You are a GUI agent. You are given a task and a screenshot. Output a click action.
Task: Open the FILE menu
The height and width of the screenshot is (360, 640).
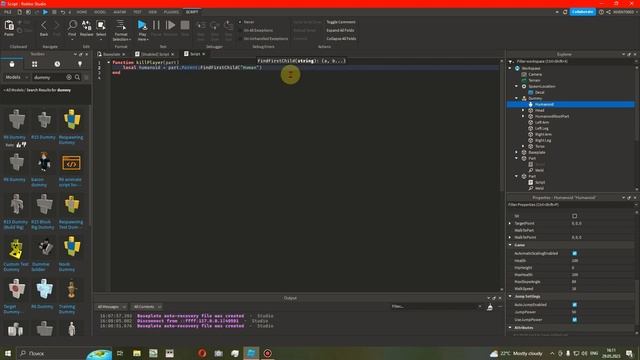pyautogui.click(x=7, y=12)
